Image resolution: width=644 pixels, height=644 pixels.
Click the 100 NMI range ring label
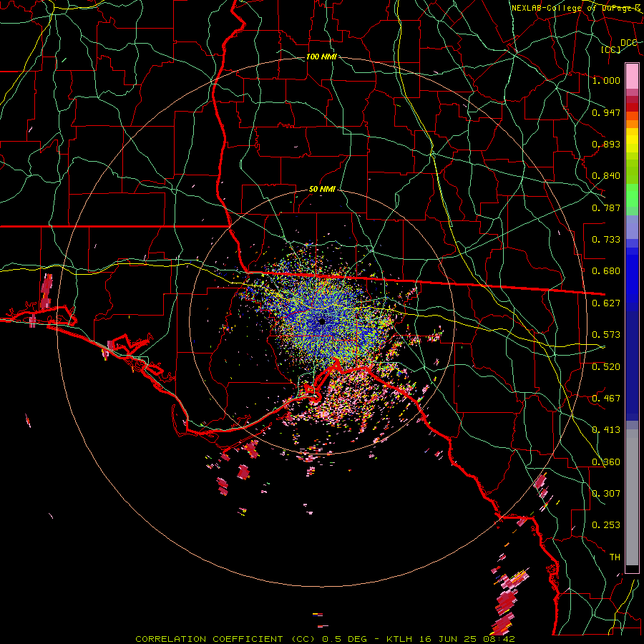pos(321,57)
